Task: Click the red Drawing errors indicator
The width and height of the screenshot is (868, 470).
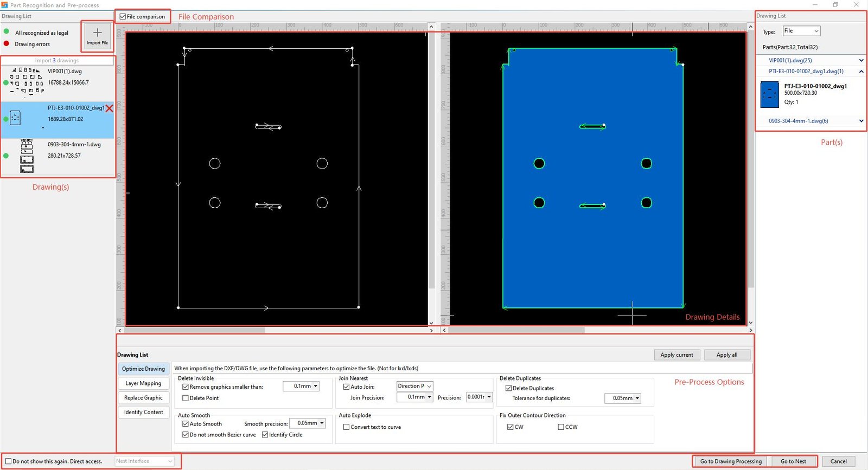Action: coord(7,43)
